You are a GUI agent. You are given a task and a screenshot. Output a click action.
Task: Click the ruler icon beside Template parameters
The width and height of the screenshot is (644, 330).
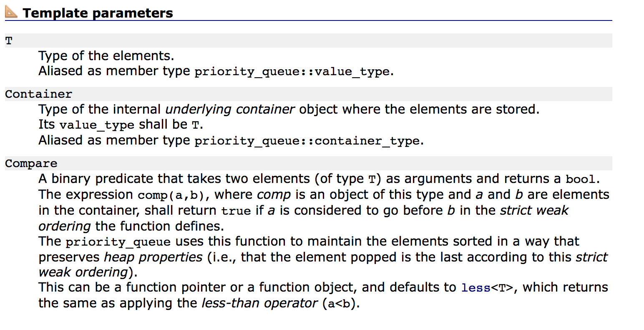coord(11,13)
